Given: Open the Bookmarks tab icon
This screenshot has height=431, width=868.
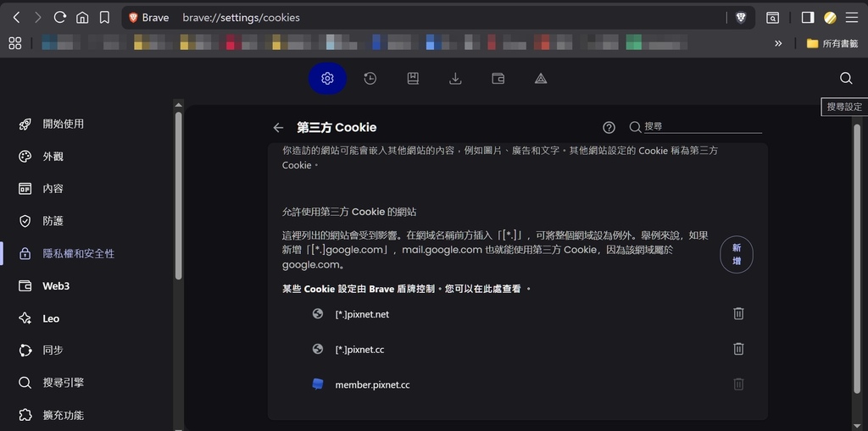Looking at the screenshot, I should (413, 79).
